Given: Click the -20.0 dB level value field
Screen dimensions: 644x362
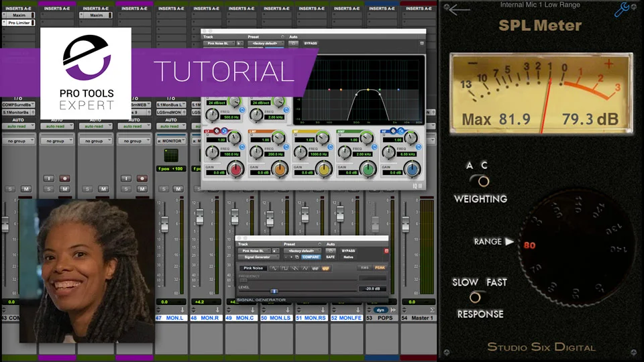Looking at the screenshot, I should click(372, 288).
